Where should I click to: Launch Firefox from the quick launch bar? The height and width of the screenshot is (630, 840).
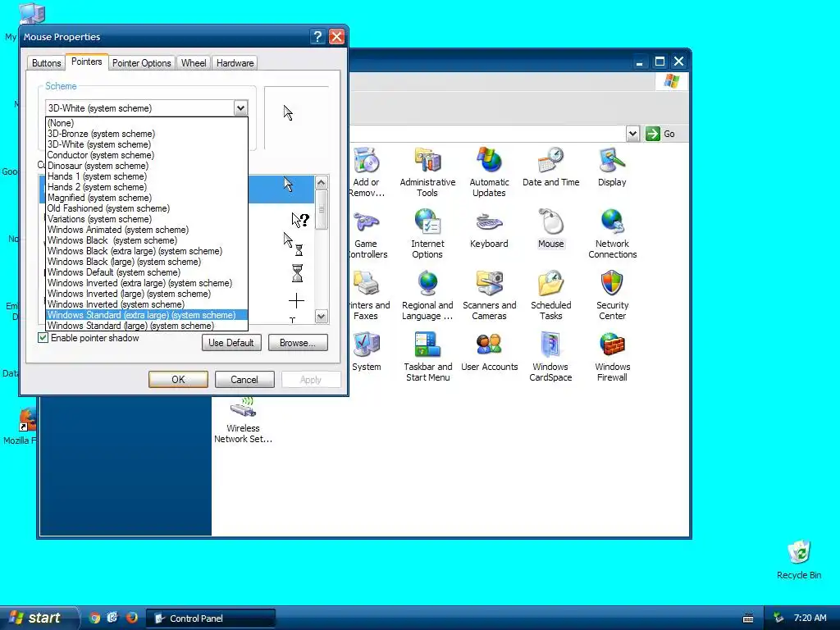(x=131, y=618)
